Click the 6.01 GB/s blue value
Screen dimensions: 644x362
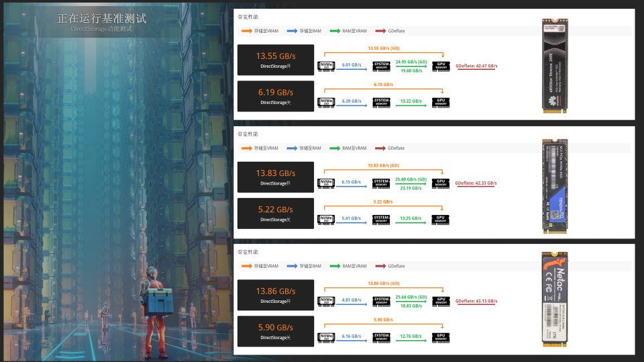pos(352,64)
